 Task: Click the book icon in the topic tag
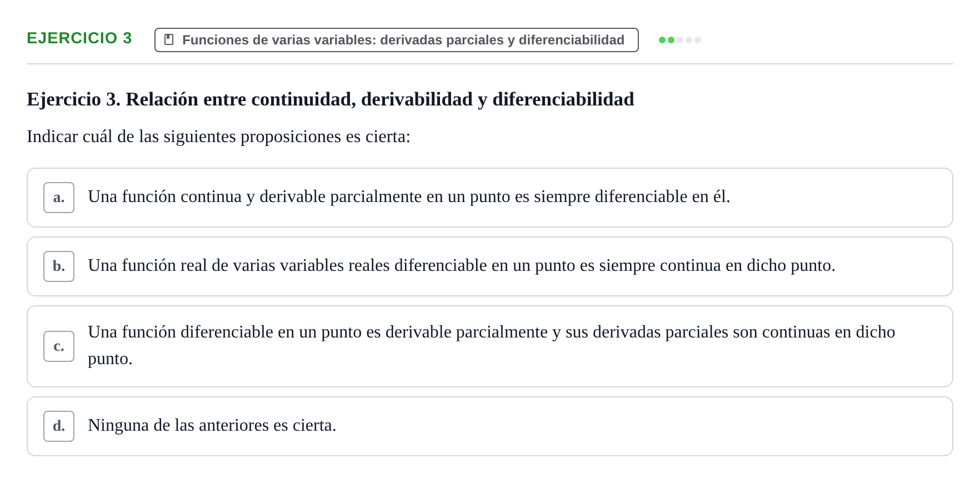click(x=169, y=40)
